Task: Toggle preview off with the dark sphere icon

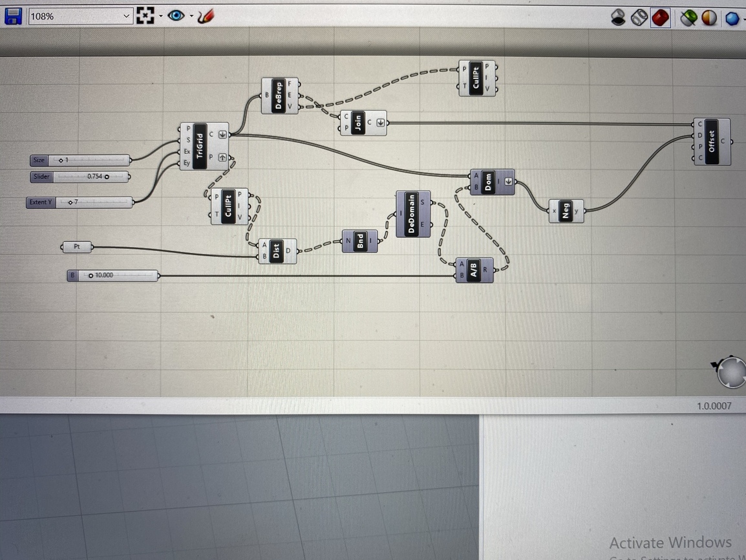Action: coord(618,17)
